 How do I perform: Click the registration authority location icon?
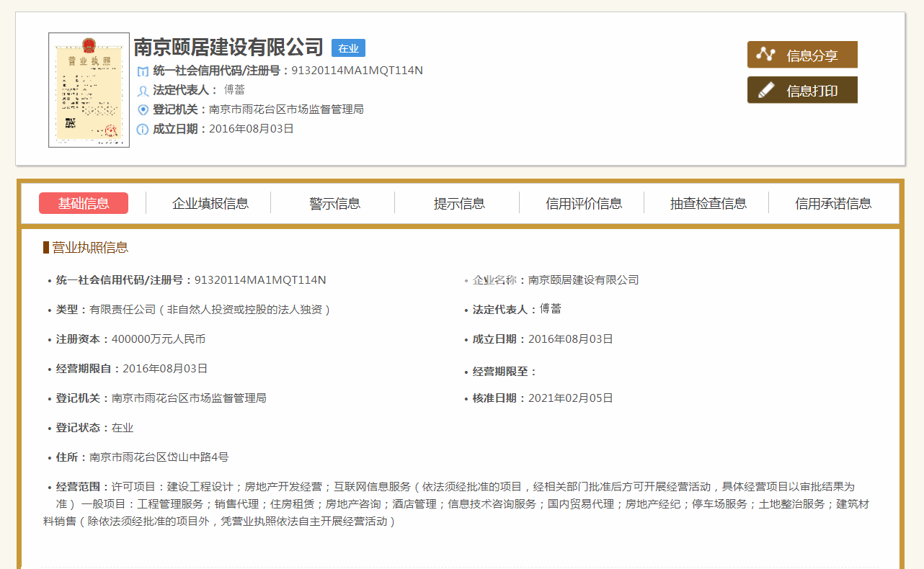point(143,109)
